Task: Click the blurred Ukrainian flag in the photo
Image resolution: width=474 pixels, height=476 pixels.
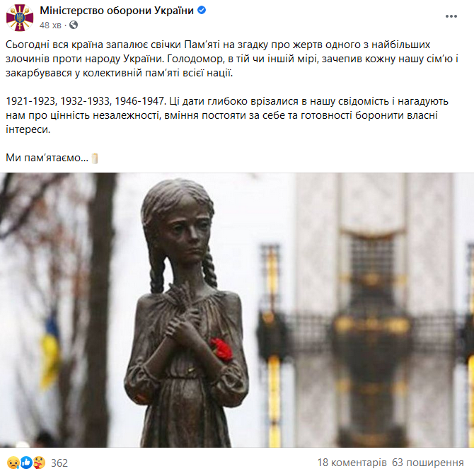Action: click(50, 352)
